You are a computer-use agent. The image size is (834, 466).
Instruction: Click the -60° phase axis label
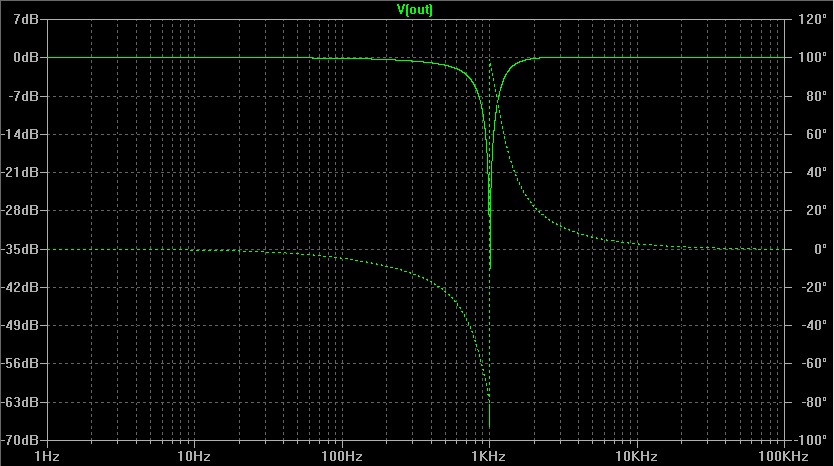(814, 363)
